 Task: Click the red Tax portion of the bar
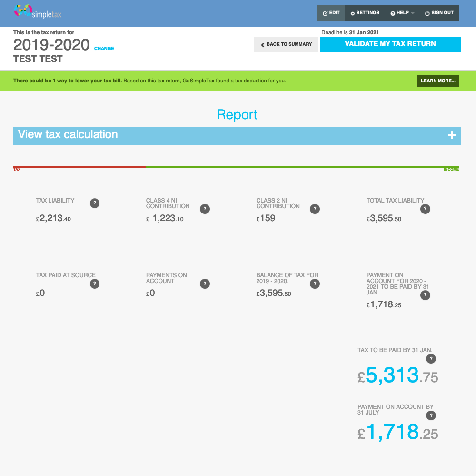79,167
